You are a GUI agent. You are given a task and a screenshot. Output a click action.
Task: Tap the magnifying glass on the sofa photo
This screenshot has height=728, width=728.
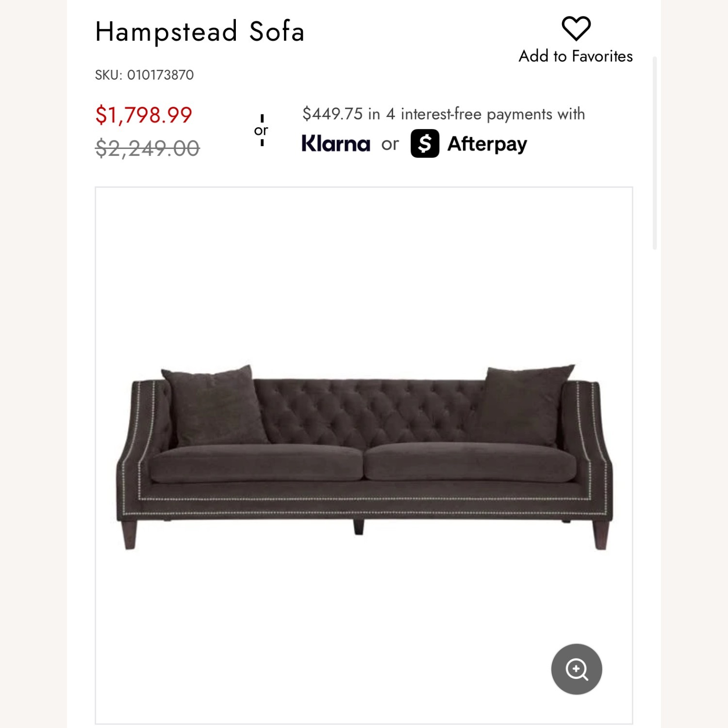pyautogui.click(x=576, y=669)
